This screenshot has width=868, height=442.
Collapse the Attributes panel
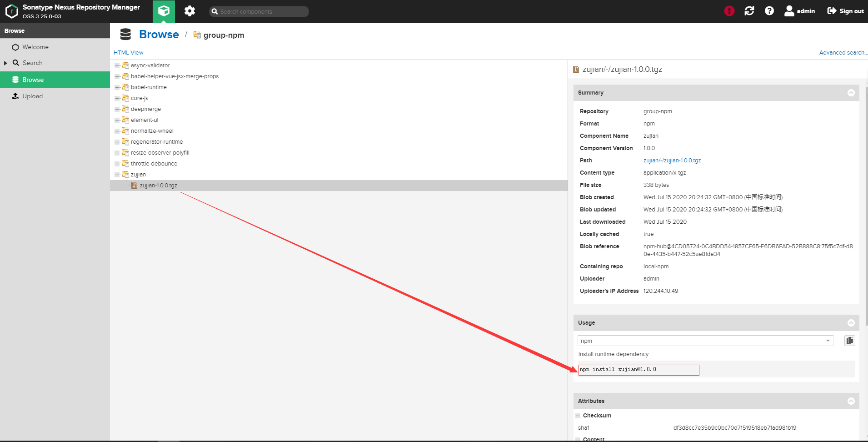coord(851,401)
